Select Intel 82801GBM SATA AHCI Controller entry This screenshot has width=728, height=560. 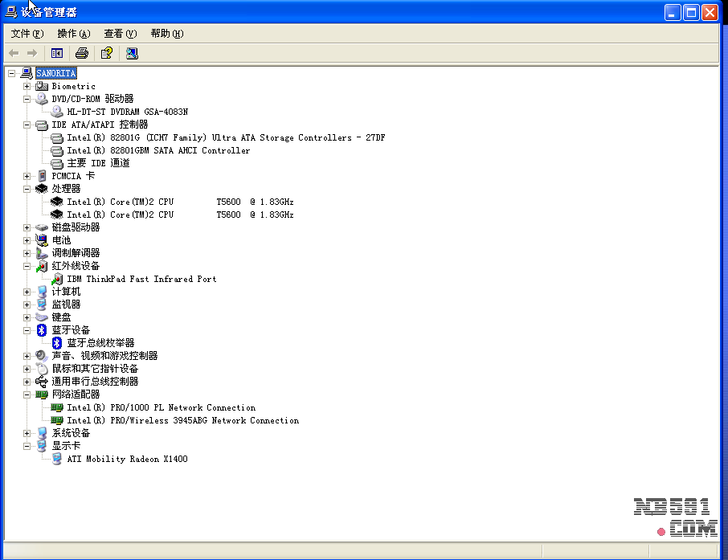(158, 150)
